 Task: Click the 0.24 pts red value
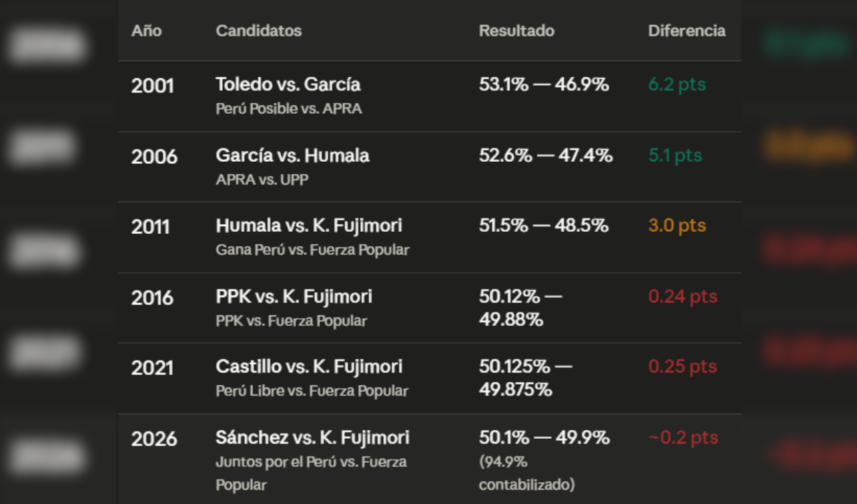pyautogui.click(x=683, y=296)
